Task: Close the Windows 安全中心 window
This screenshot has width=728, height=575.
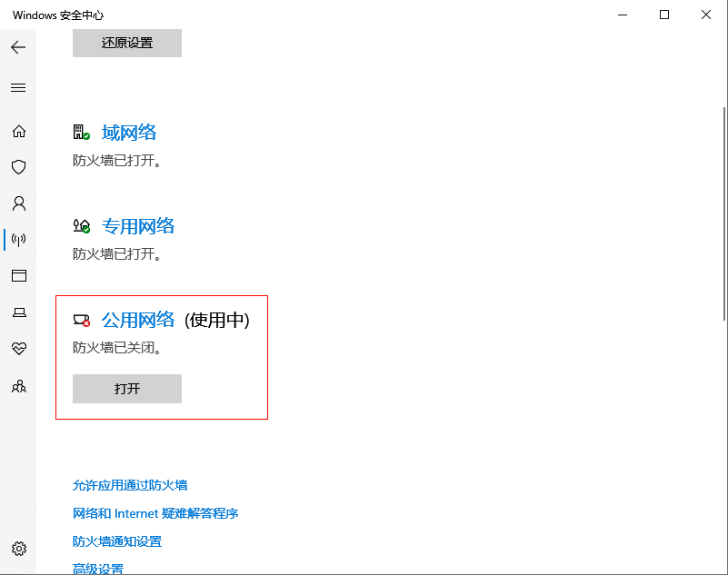Action: pyautogui.click(x=706, y=15)
